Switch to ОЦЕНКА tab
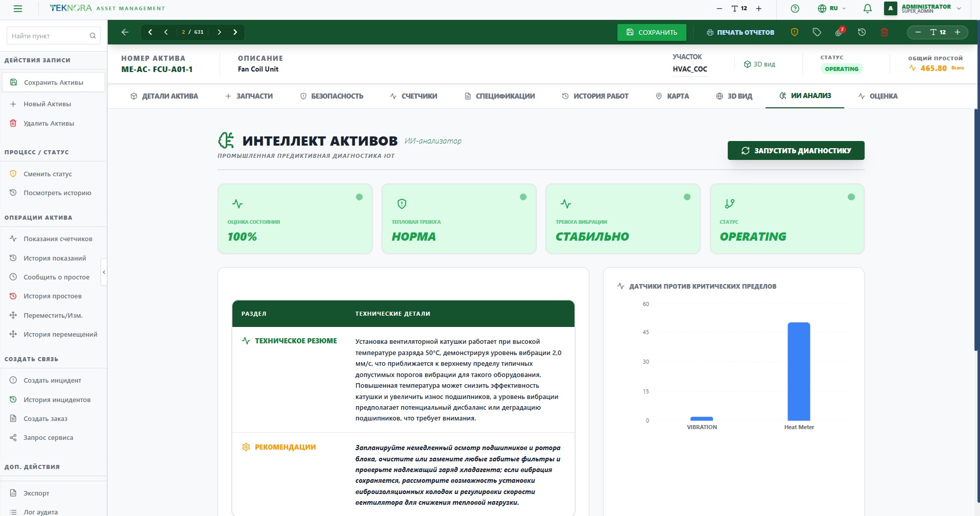Viewport: 980px width, 516px height. [x=878, y=96]
